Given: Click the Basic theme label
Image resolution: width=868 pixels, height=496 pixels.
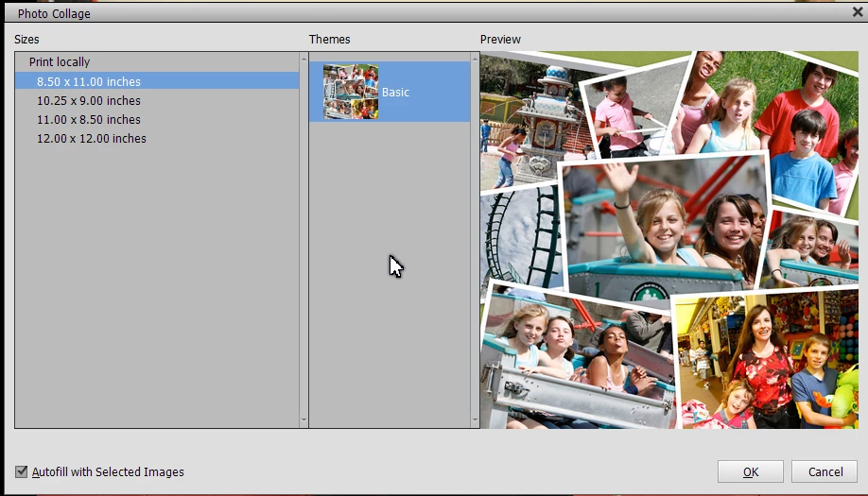Looking at the screenshot, I should (x=395, y=93).
